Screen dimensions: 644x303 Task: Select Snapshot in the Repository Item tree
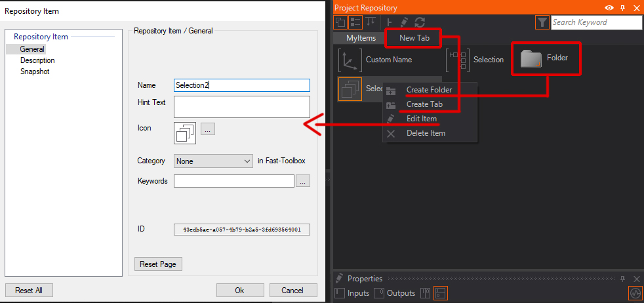(x=35, y=71)
